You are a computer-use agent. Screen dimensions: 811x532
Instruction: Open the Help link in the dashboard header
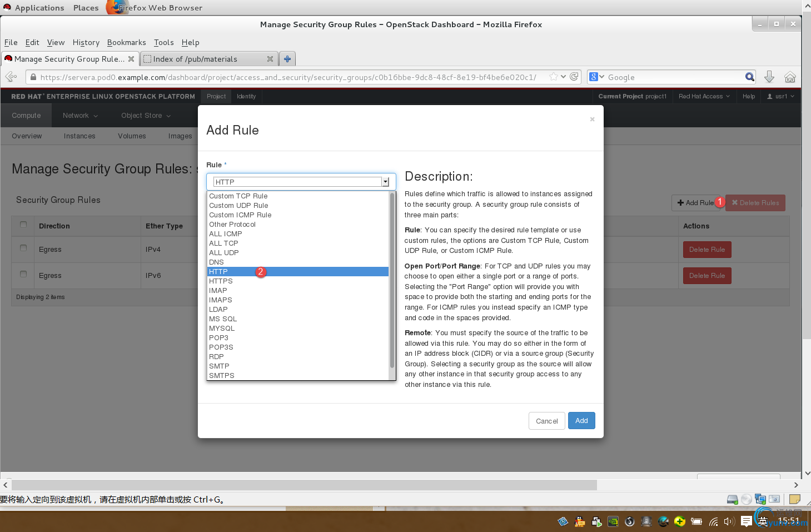pyautogui.click(x=749, y=96)
